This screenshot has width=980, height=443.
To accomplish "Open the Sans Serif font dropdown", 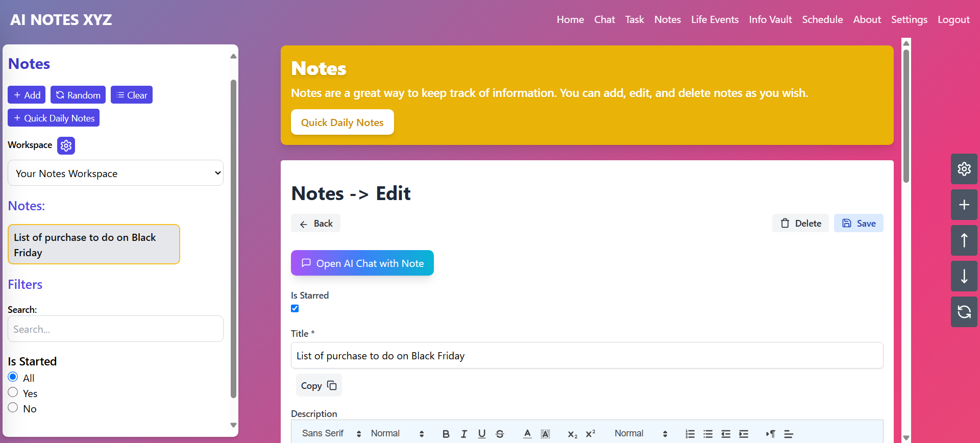I will (x=331, y=433).
